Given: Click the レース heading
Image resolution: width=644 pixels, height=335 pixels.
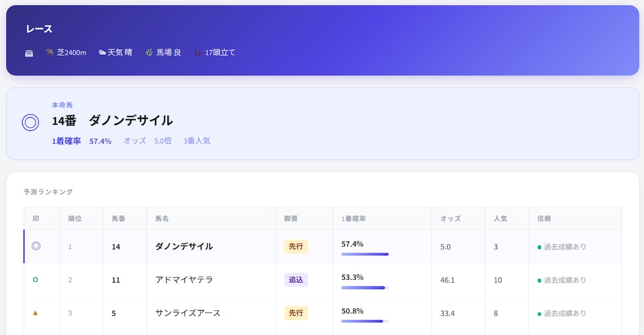Looking at the screenshot, I should (x=39, y=29).
